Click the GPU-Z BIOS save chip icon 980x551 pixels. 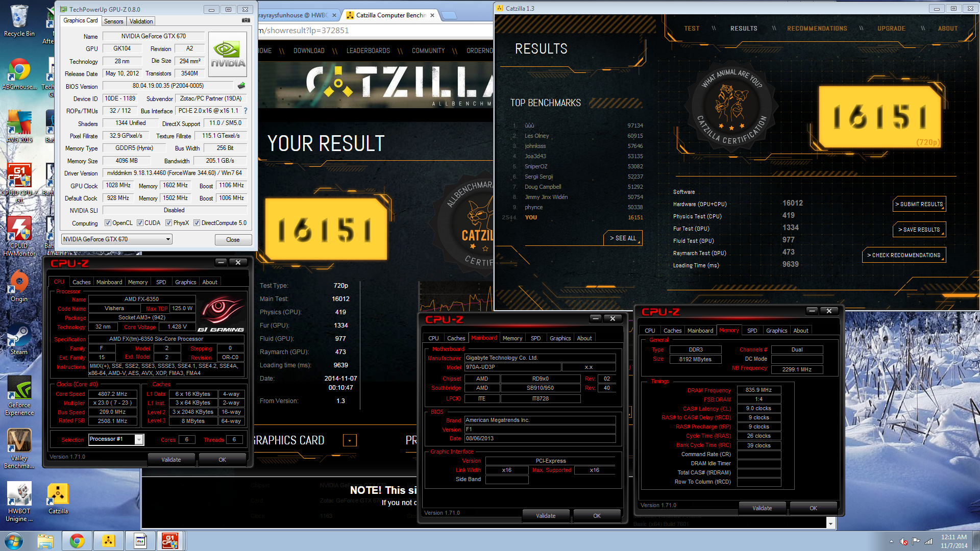pyautogui.click(x=241, y=86)
